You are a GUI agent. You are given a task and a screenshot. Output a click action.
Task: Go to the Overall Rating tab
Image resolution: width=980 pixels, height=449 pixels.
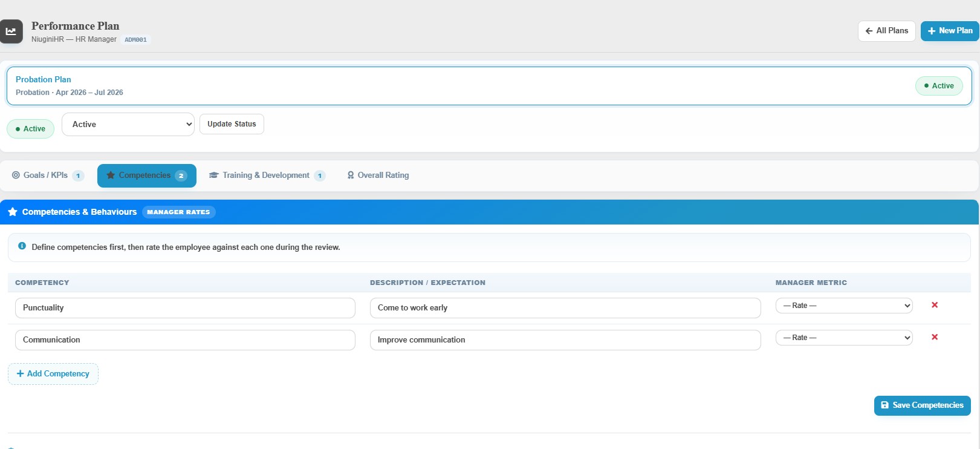point(378,175)
